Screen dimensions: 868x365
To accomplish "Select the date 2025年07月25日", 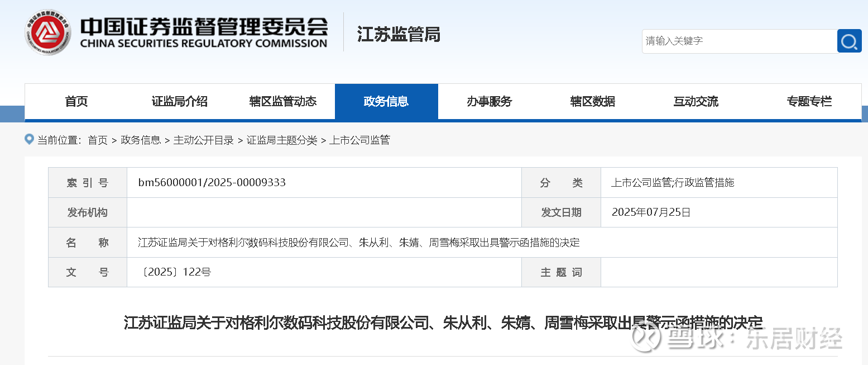I will 651,212.
